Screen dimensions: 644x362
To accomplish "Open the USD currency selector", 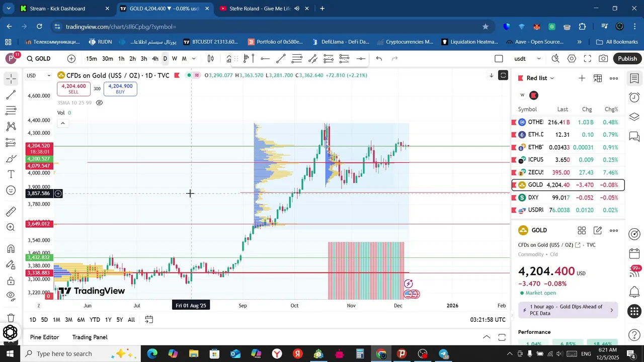I will point(39,75).
